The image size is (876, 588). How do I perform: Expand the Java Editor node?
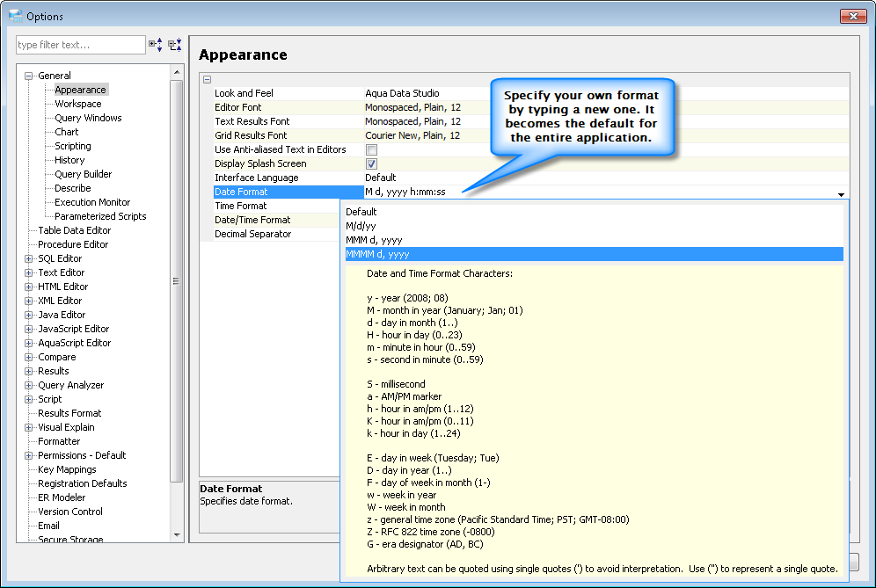coord(28,315)
